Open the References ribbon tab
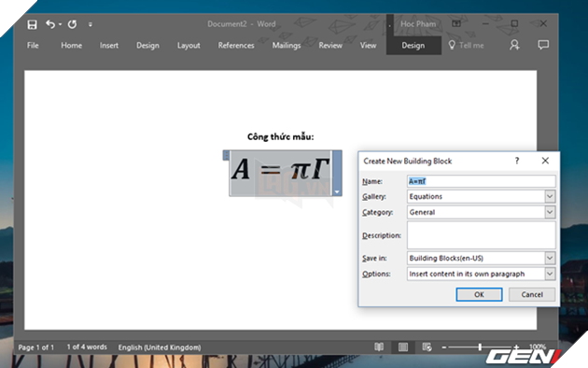The height and width of the screenshot is (368, 588). tap(236, 46)
